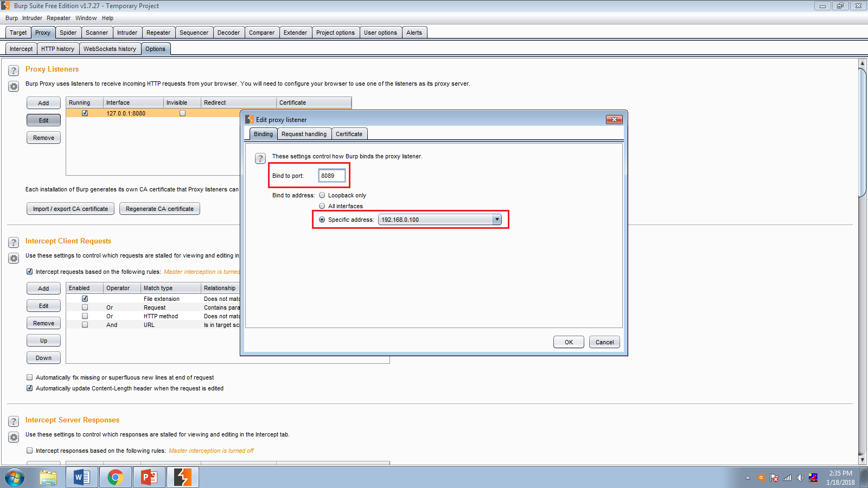Open the Extender tab
Image resolution: width=868 pixels, height=488 pixels.
pyautogui.click(x=295, y=33)
